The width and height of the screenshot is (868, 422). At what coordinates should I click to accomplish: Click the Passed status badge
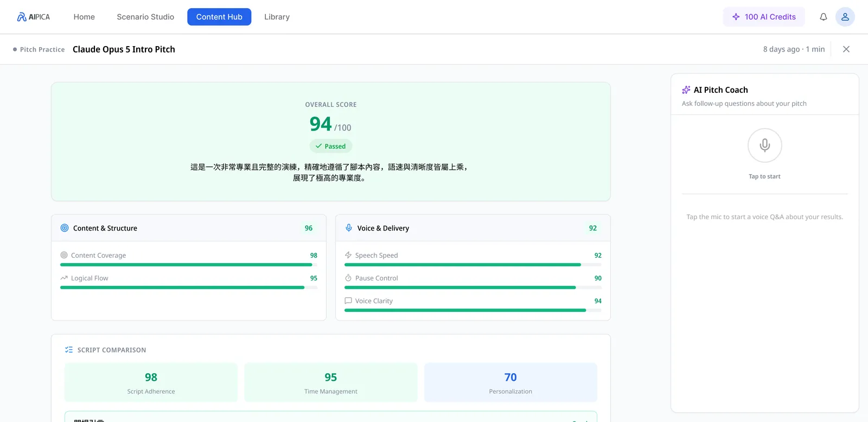(331, 146)
